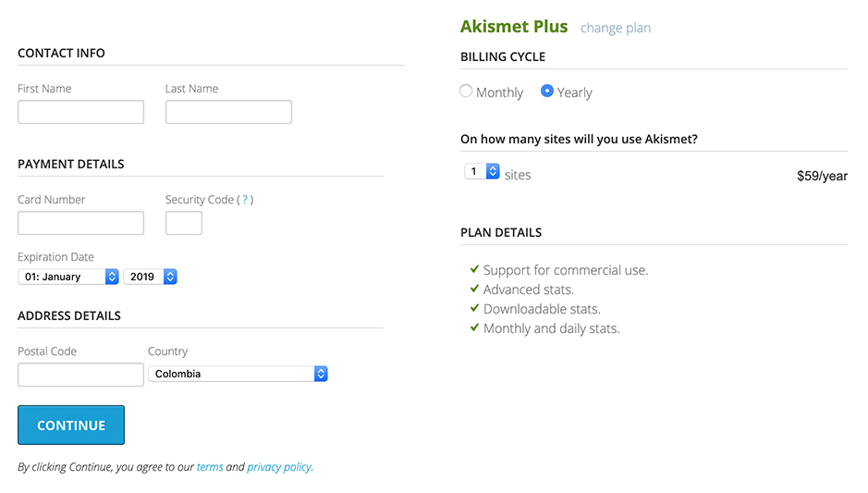This screenshot has width=868, height=493.
Task: Click the PLAN DETAILS heading
Action: click(x=501, y=233)
